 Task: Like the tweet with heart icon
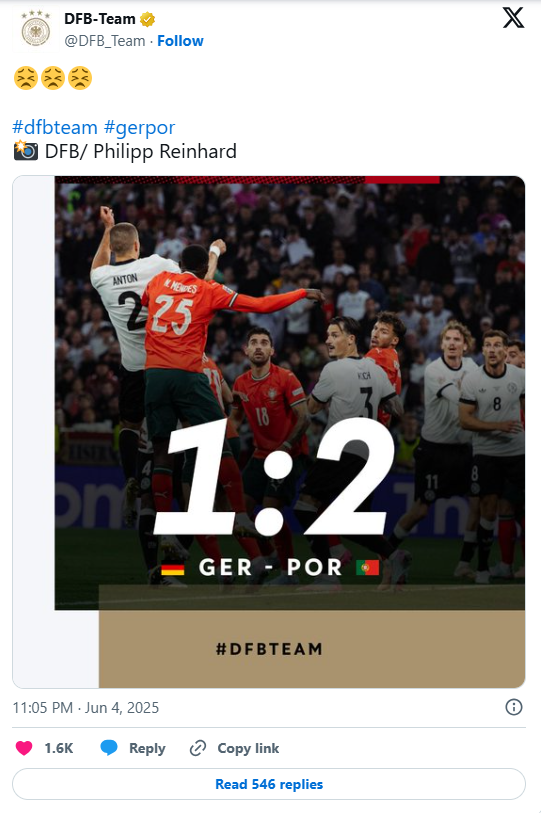coord(24,748)
